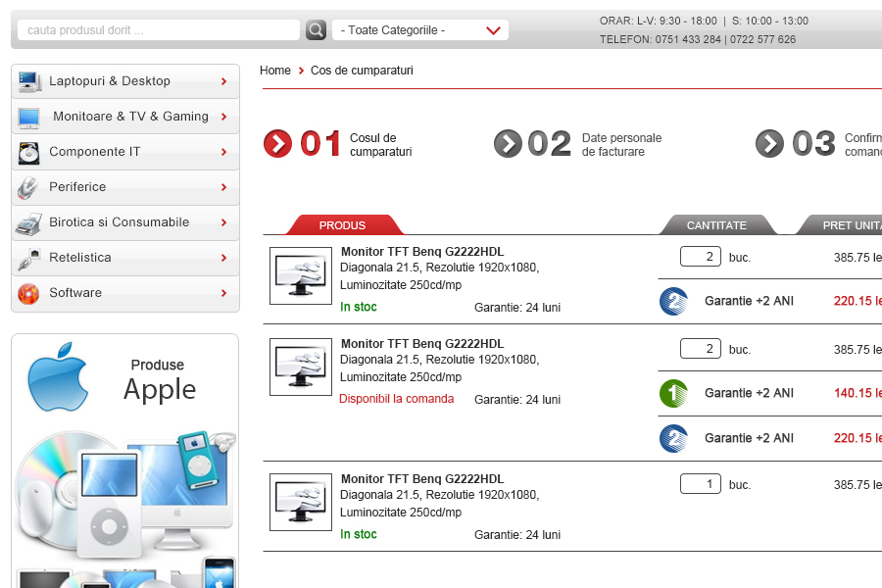Screen dimensions: 882x588
Task: Click the red step 01 arrow icon
Action: (x=277, y=144)
